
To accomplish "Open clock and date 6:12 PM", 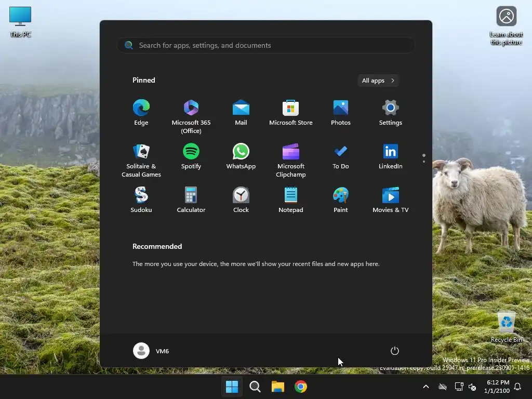I will (497, 387).
